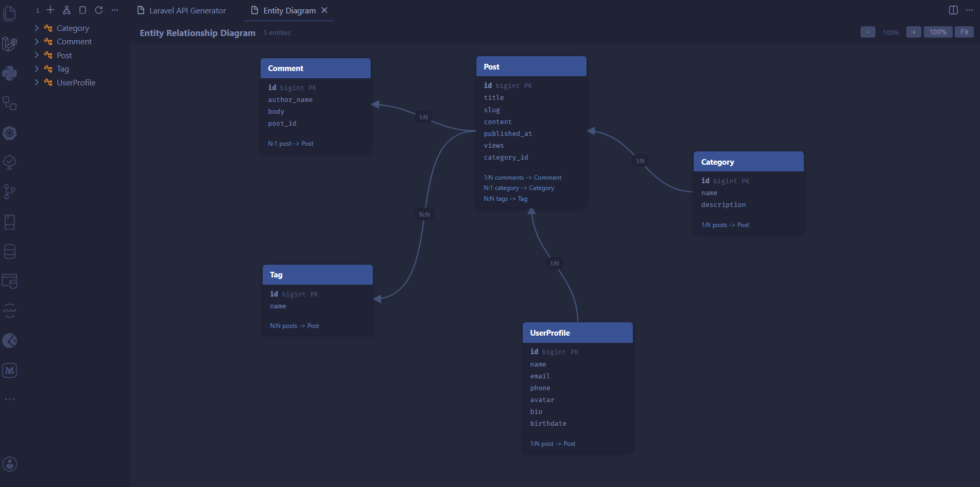Click the N:N relationship label on connector
The height and width of the screenshot is (487, 980).
click(424, 215)
